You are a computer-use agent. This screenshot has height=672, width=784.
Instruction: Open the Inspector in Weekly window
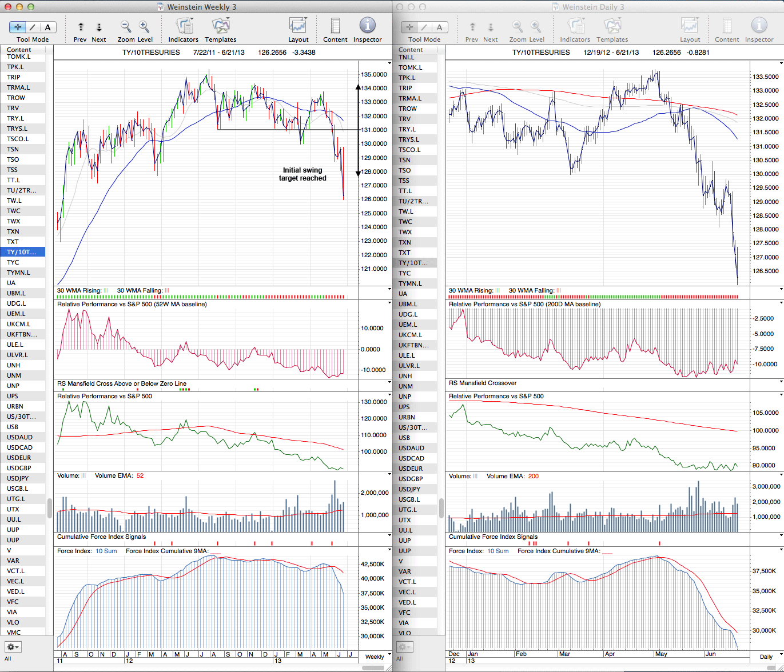click(367, 26)
